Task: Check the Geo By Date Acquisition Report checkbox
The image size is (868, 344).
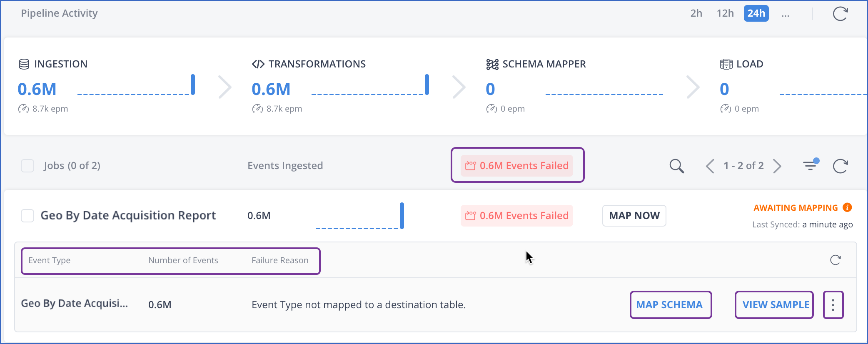Action: tap(27, 216)
